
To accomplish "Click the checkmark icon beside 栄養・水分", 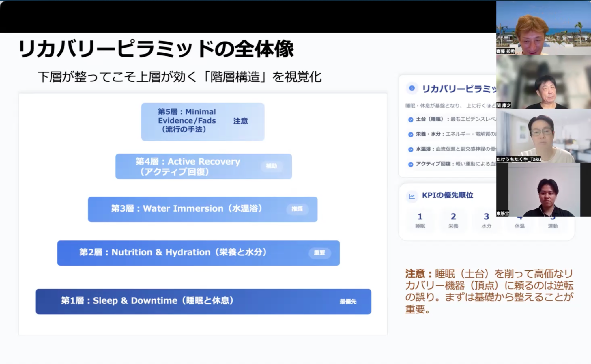I will 411,135.
